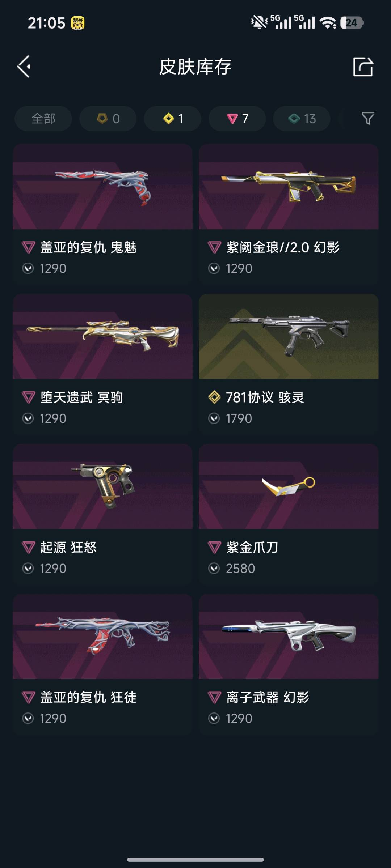The width and height of the screenshot is (391, 868).
Task: Open the share icon at top right
Action: [363, 67]
